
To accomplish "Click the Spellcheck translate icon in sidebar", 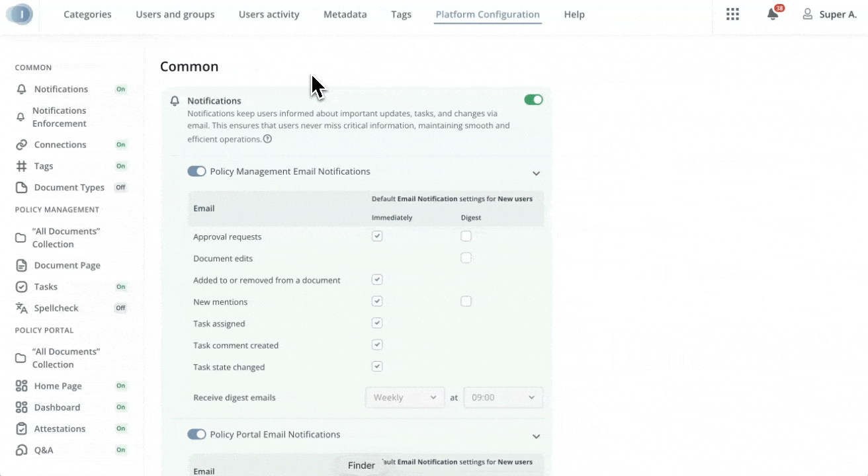I will point(22,308).
